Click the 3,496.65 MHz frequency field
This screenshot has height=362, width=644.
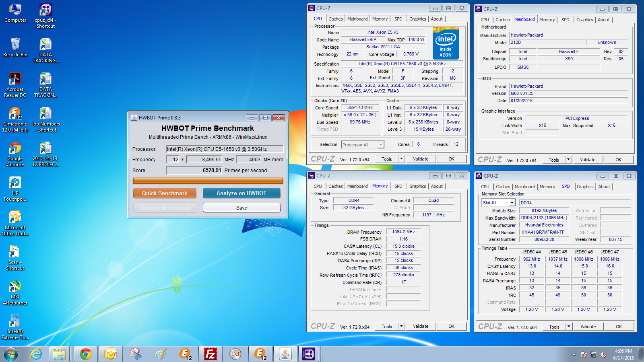tap(204, 159)
